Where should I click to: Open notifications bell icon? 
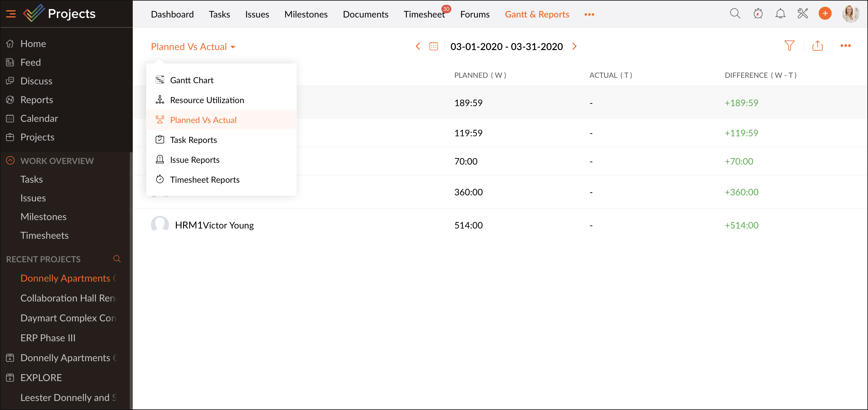[x=780, y=14]
